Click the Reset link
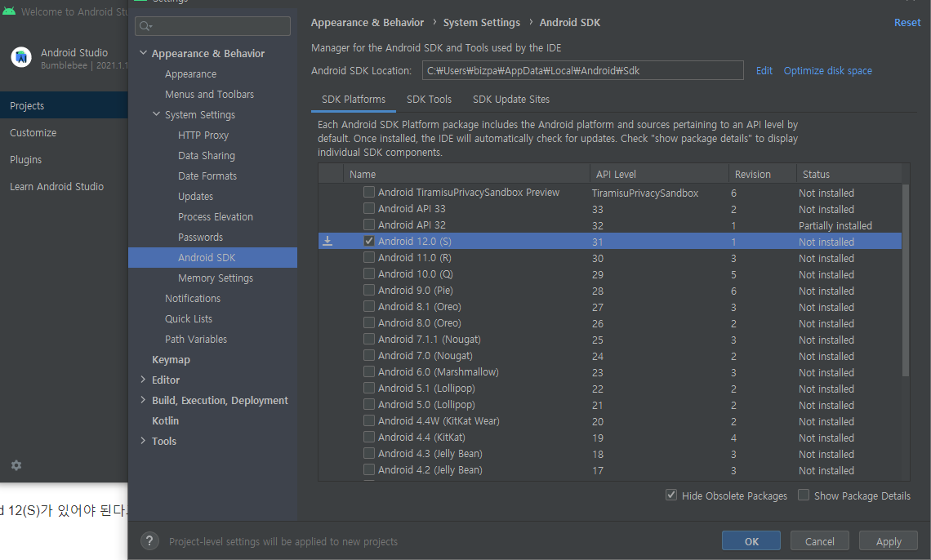 click(907, 23)
